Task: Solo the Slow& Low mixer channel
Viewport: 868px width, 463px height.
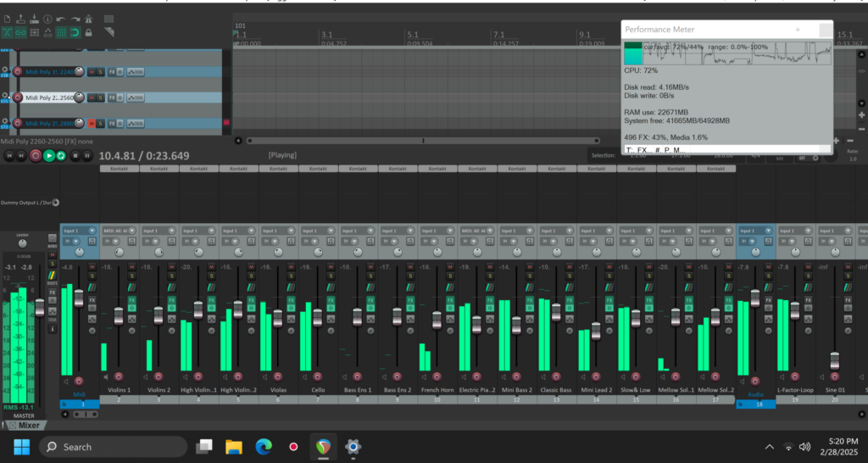Action: [649, 276]
